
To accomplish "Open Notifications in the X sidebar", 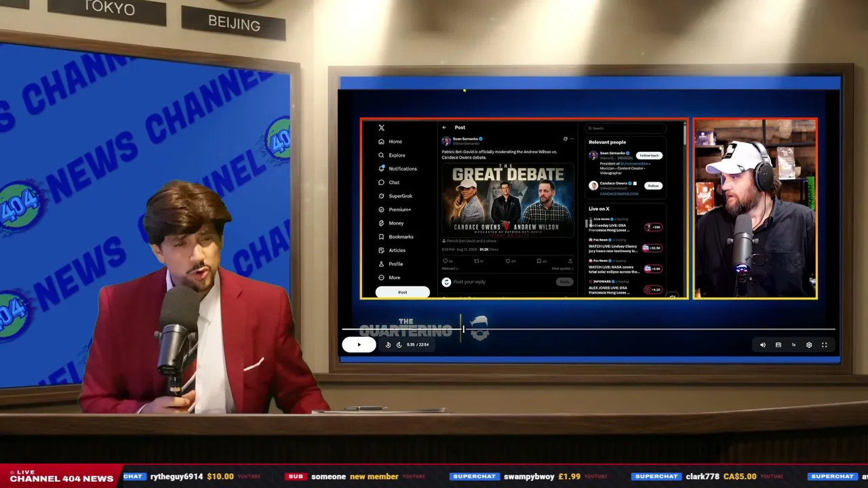I will 403,169.
